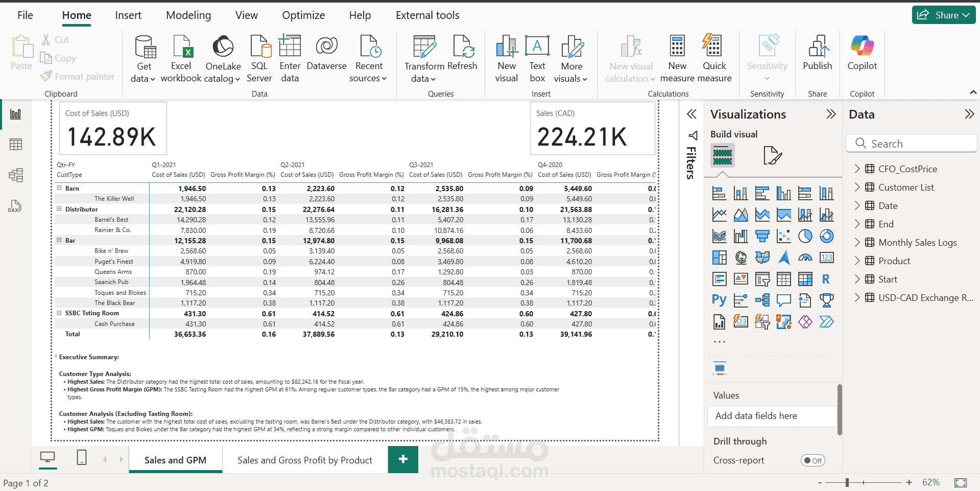Open Model view in left sidebar
The width and height of the screenshot is (980, 491).
click(x=16, y=175)
